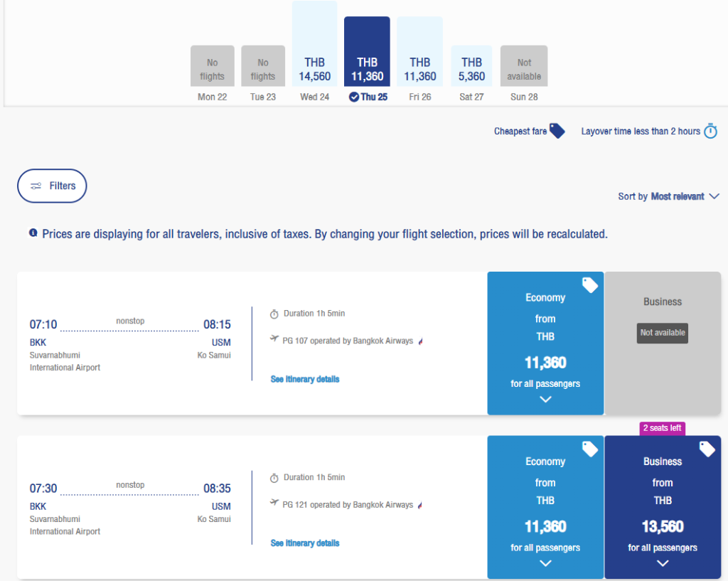The height and width of the screenshot is (581, 728).
Task: Select Economy fare for flight PG 107
Action: click(545, 343)
